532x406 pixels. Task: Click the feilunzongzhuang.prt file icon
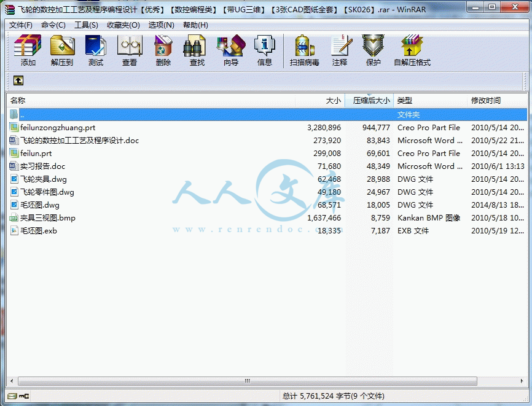tap(14, 128)
